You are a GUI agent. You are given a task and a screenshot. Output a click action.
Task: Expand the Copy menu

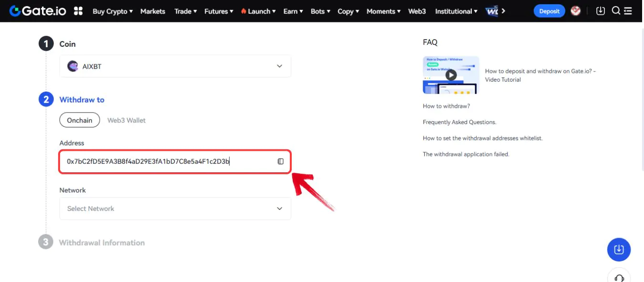pyautogui.click(x=348, y=11)
